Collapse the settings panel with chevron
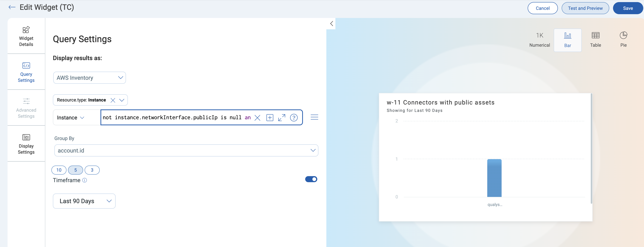 [x=331, y=23]
